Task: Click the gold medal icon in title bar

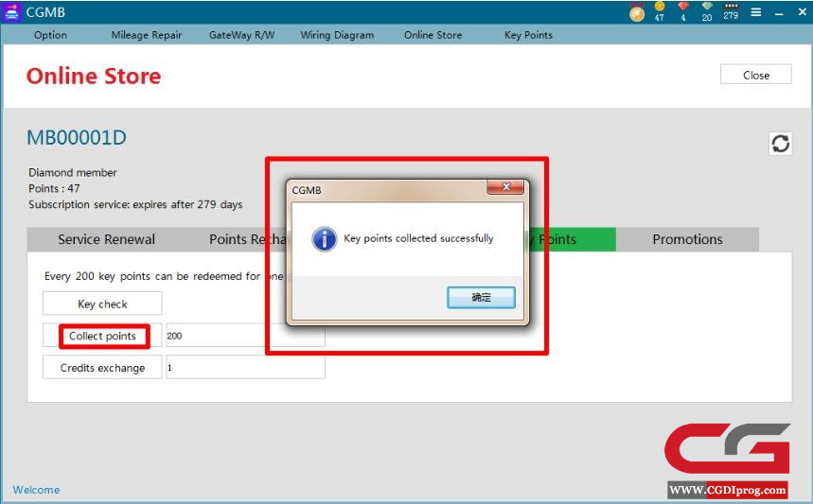Action: [637, 12]
